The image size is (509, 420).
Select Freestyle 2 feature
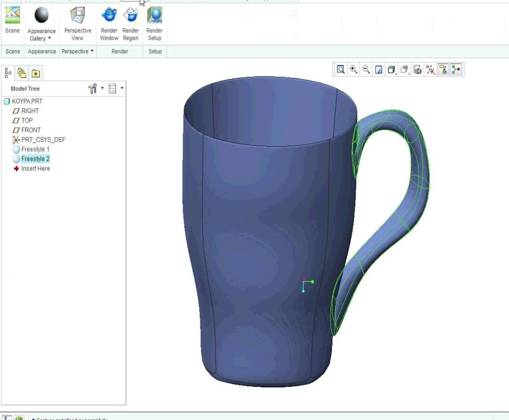tap(35, 159)
